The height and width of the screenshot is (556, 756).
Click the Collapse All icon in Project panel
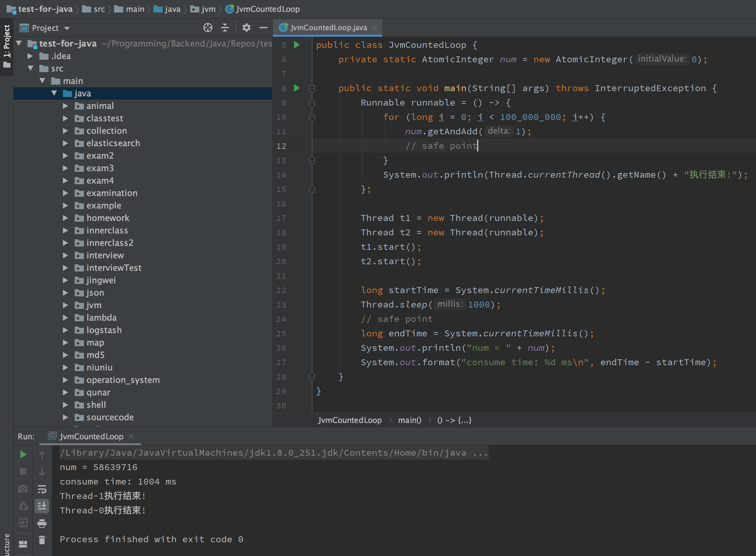coord(225,28)
